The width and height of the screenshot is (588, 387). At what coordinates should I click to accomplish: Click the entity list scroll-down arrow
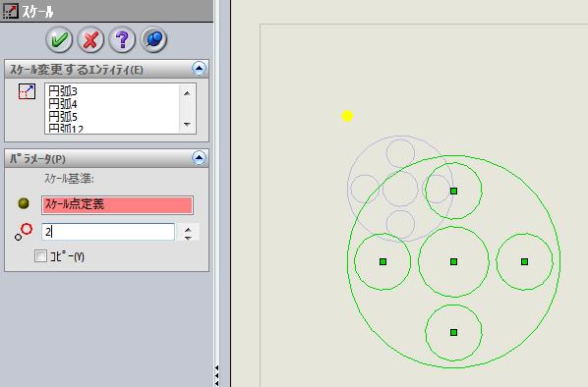[187, 125]
